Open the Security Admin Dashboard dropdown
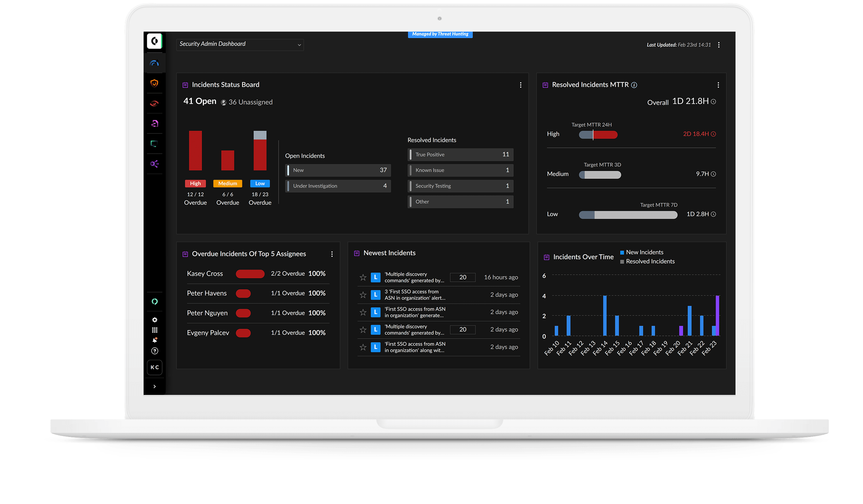The width and height of the screenshot is (863, 504). click(240, 45)
